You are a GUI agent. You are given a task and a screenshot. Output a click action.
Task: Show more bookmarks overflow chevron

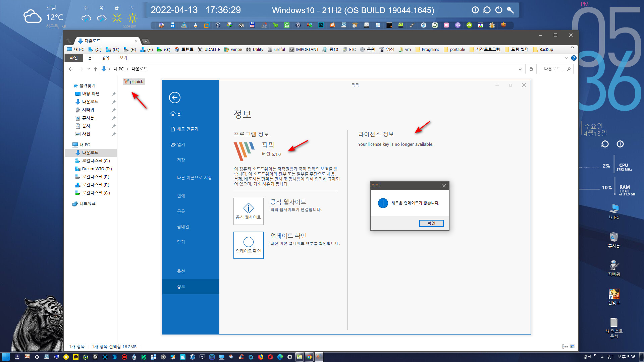tap(572, 48)
